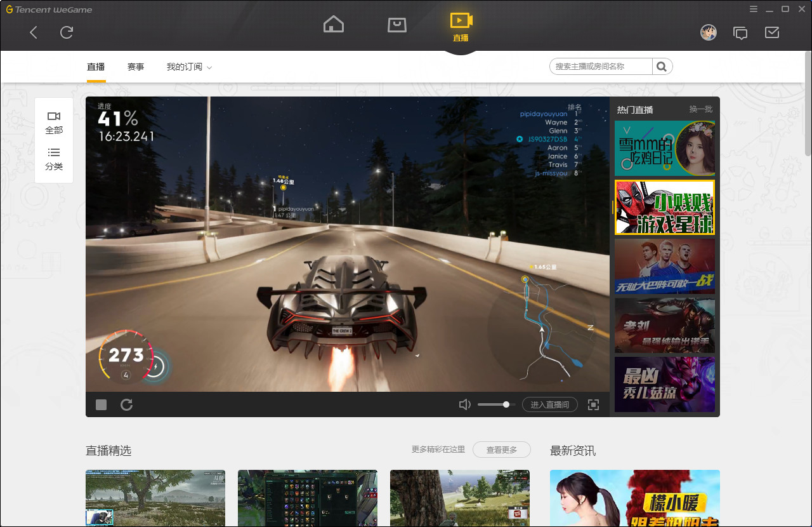
Task: Toggle fullscreen for the video player
Action: point(593,404)
